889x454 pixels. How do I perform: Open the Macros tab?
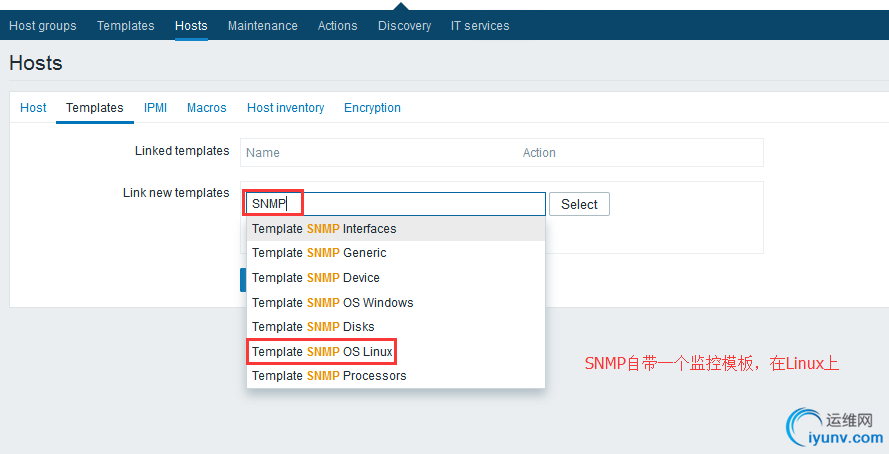coord(206,108)
